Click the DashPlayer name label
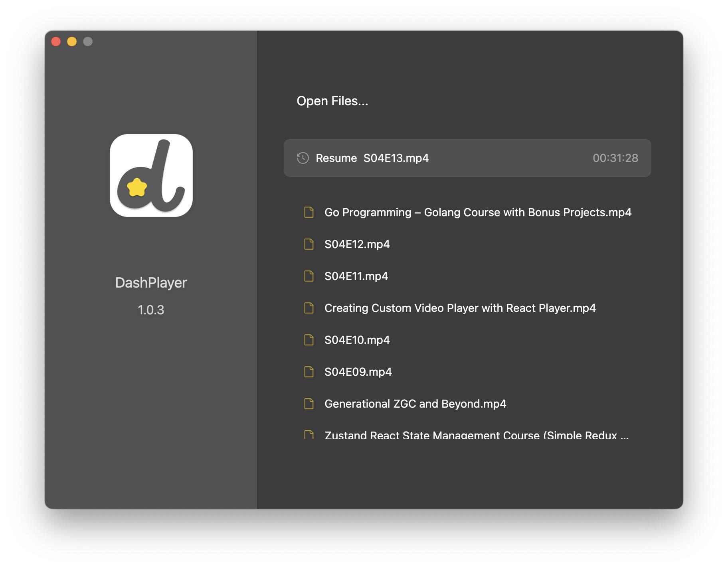 pos(151,282)
